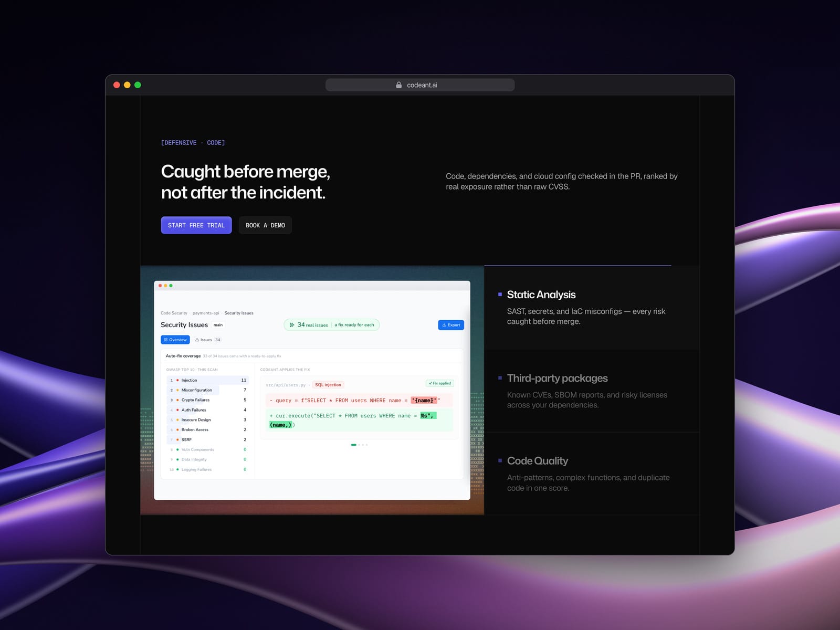Select the Broken Access row
Image resolution: width=840 pixels, height=630 pixels.
(x=208, y=429)
